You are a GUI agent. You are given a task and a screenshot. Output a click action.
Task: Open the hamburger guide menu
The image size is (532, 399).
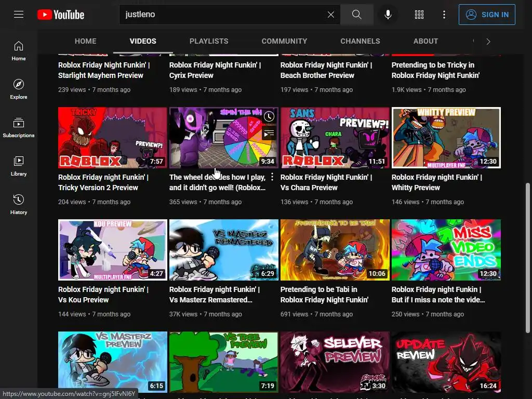pos(19,15)
